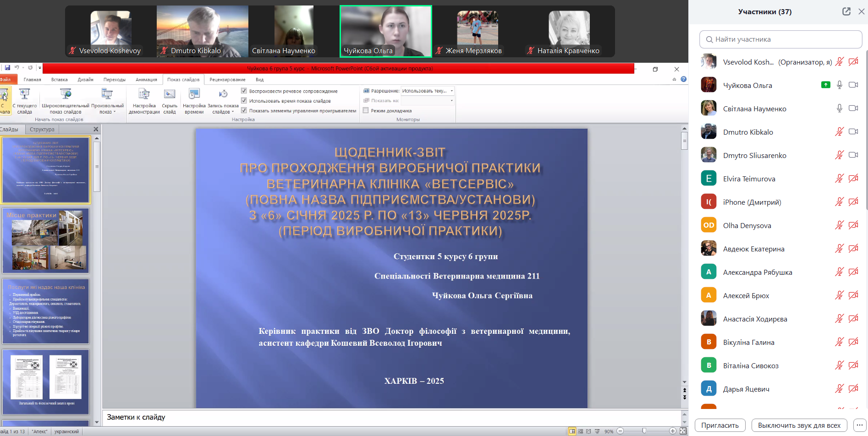
Task: Start slideshow from status bar icon
Action: pyautogui.click(x=597, y=431)
